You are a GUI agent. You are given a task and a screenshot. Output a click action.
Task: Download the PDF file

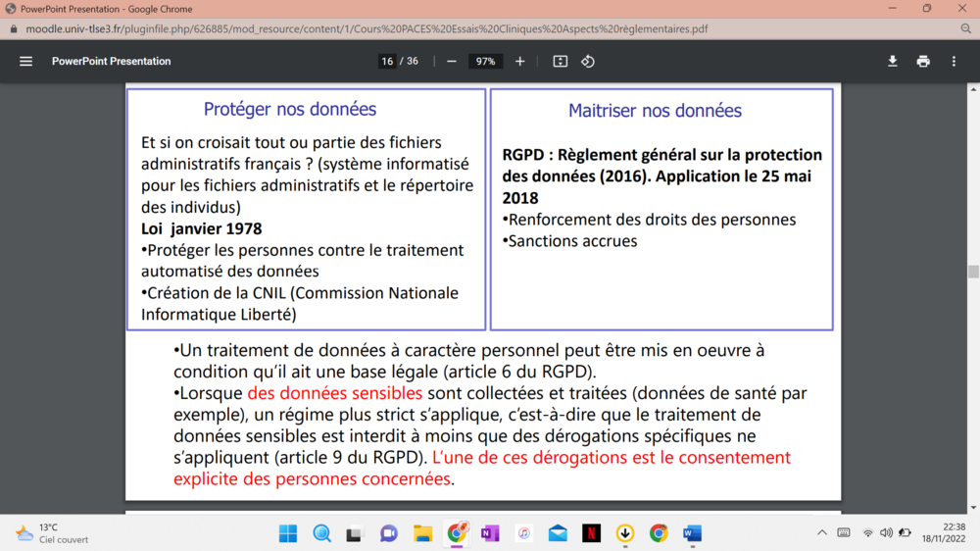click(893, 61)
